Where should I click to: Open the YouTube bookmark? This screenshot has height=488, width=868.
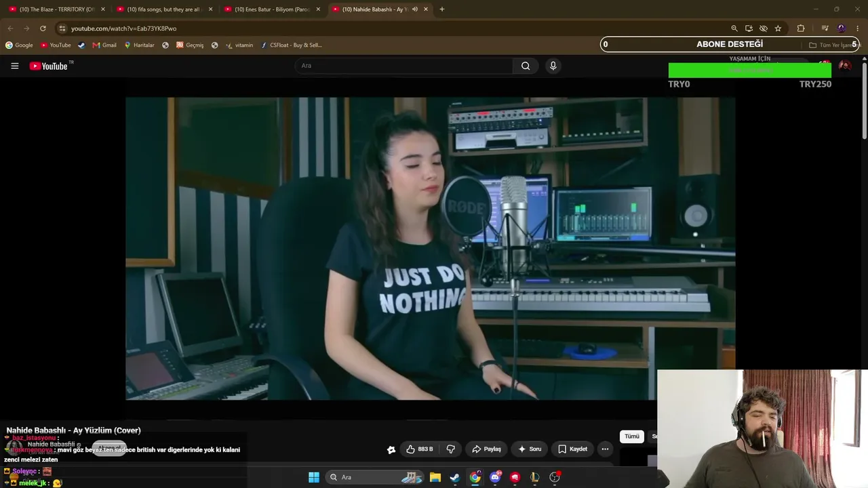[x=56, y=45]
